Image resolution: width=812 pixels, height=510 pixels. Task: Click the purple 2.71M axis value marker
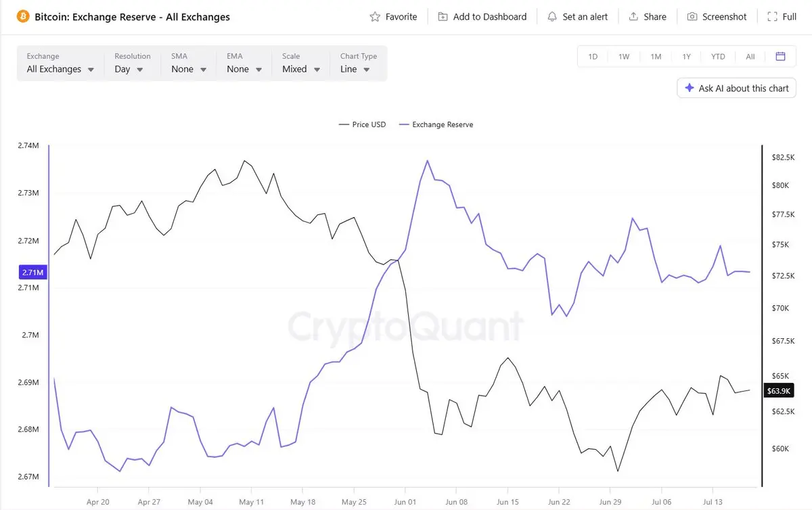[x=32, y=273]
